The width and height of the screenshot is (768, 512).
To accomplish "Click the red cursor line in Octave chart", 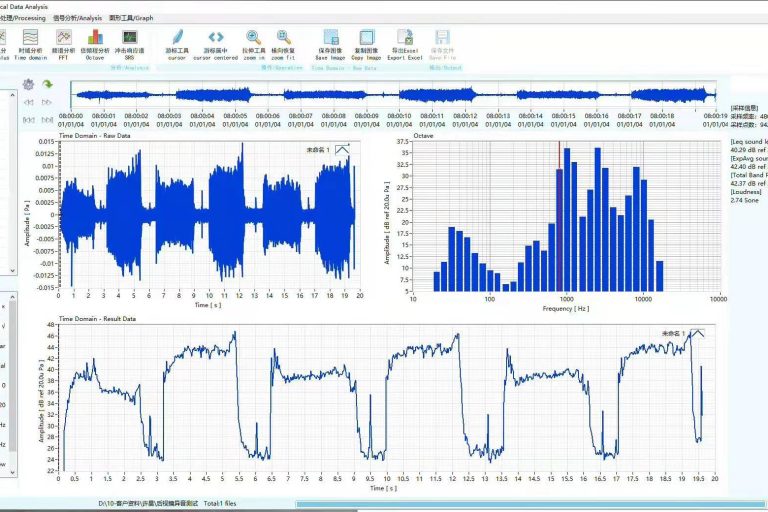I will pos(559,200).
